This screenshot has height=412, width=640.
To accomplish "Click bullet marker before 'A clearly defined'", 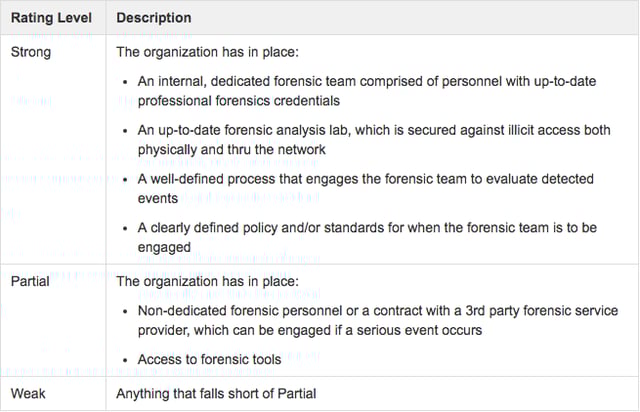I will [125, 226].
